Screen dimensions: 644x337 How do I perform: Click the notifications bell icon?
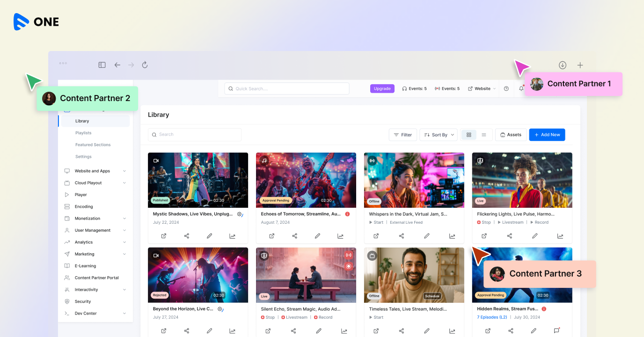[521, 88]
